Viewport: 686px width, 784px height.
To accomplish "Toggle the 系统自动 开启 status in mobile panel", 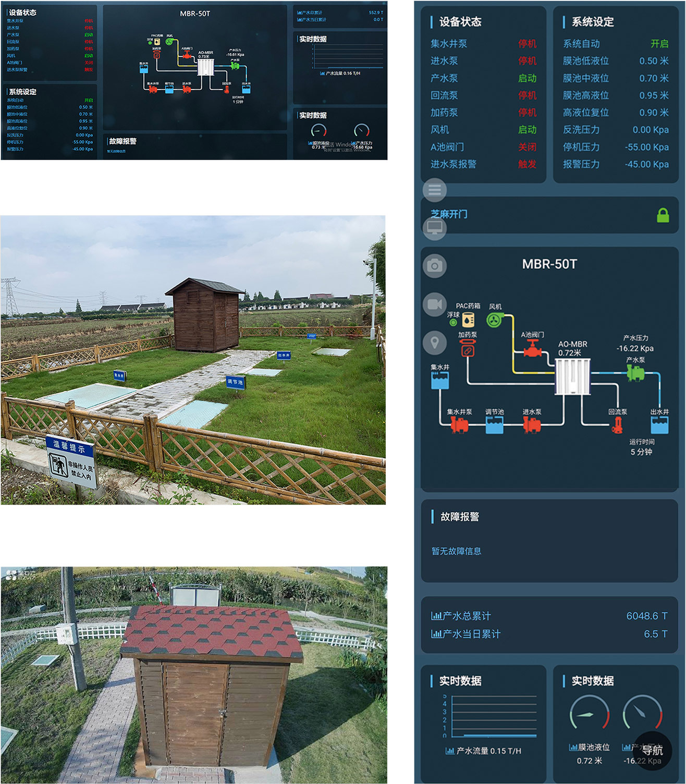I will point(659,44).
